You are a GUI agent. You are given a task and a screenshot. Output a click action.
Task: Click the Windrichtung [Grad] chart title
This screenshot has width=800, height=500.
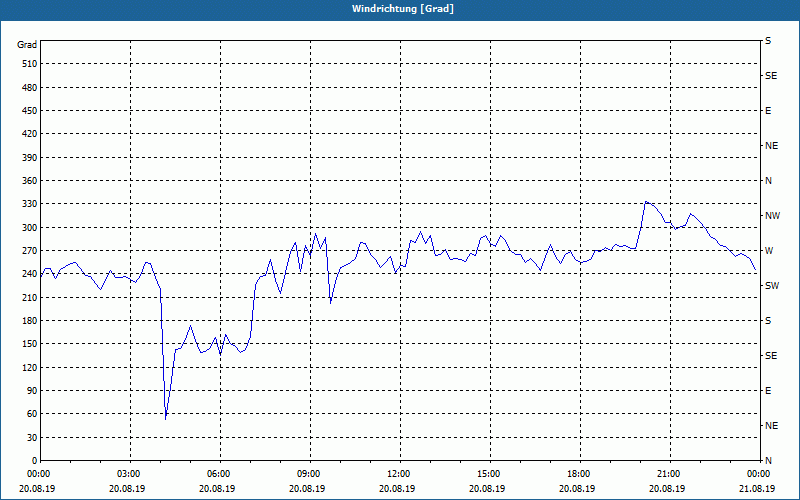[403, 9]
